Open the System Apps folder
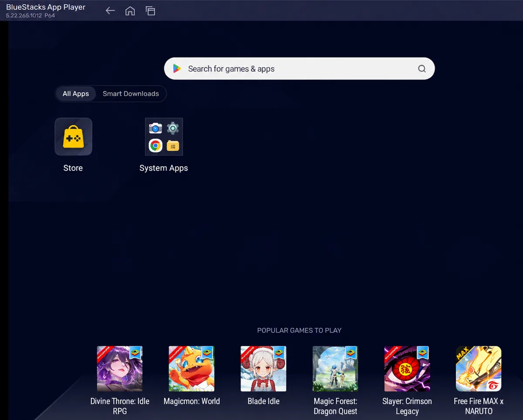This screenshot has width=523, height=420. point(164,137)
